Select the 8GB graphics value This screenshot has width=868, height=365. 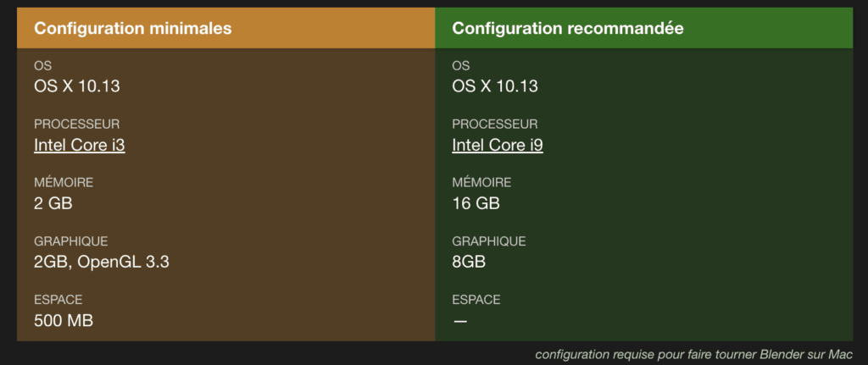coord(469,263)
